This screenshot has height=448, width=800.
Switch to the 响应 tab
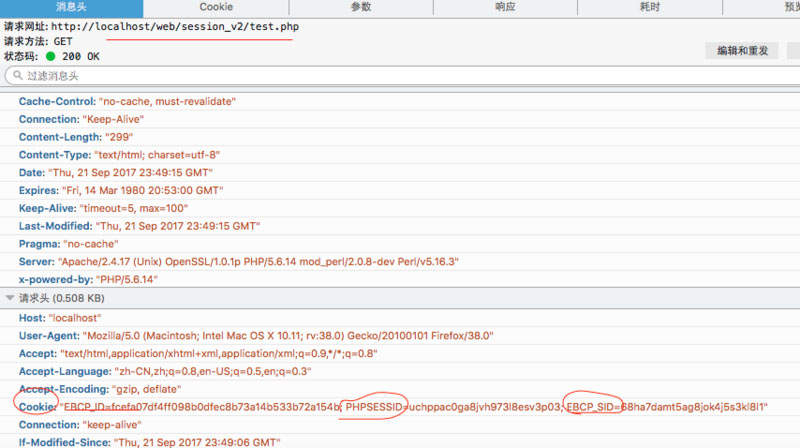(506, 7)
